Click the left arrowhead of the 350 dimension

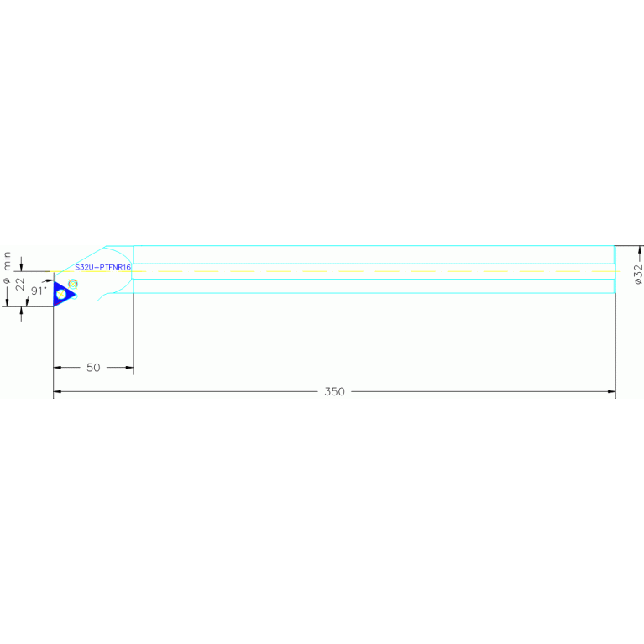pyautogui.click(x=59, y=391)
